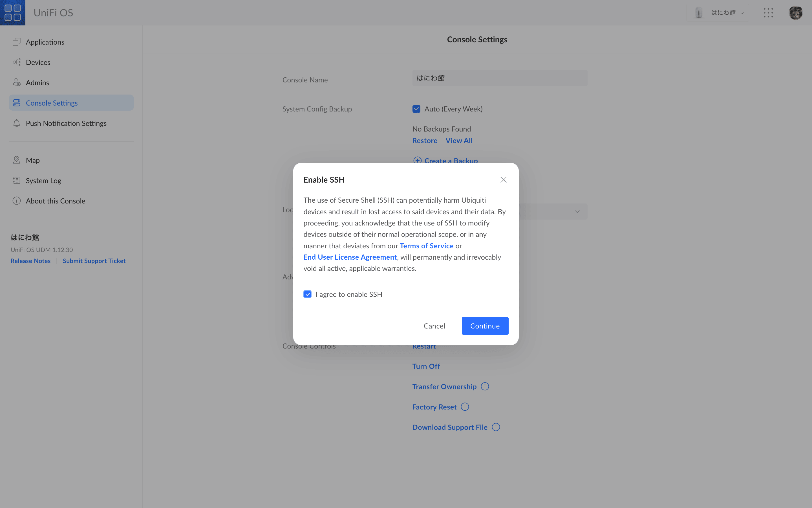The image size is (812, 508).
Task: Click the No Backups Found text
Action: click(441, 129)
